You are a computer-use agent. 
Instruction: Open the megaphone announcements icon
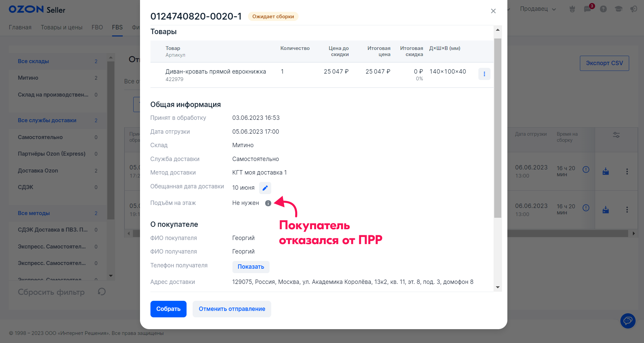point(634,9)
